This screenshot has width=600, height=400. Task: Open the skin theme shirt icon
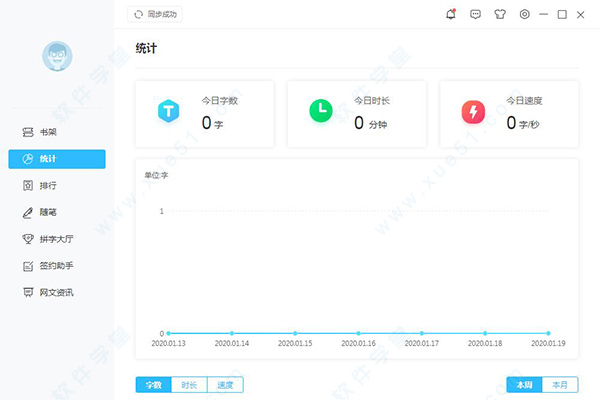pos(500,15)
